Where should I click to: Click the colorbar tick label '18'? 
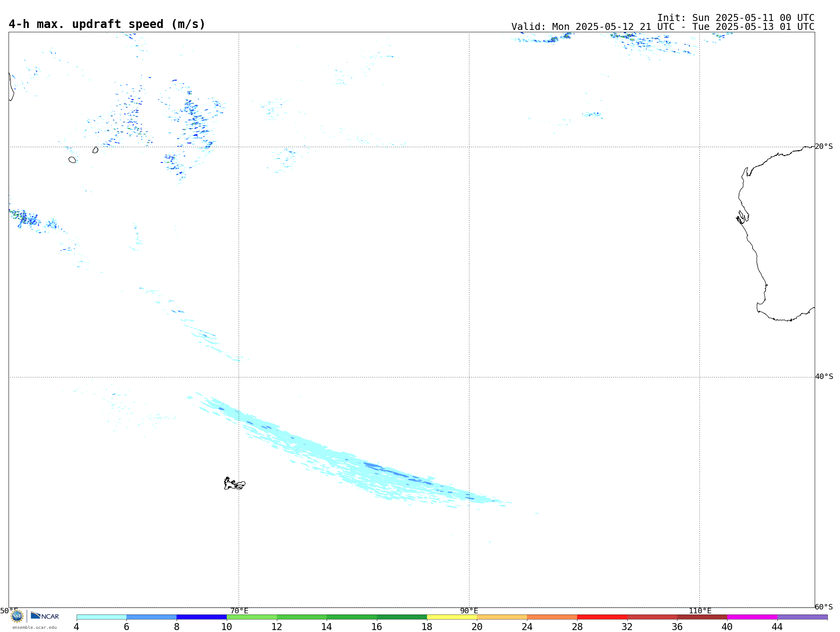pyautogui.click(x=427, y=627)
